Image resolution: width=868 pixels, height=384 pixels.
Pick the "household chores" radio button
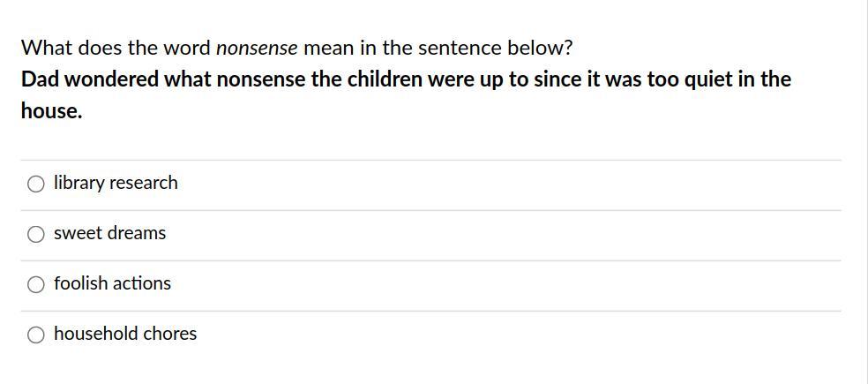coord(36,335)
